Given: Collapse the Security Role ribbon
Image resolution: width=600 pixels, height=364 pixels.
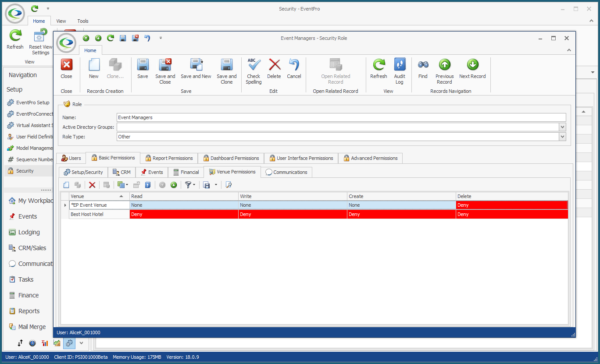Looking at the screenshot, I should [569, 50].
